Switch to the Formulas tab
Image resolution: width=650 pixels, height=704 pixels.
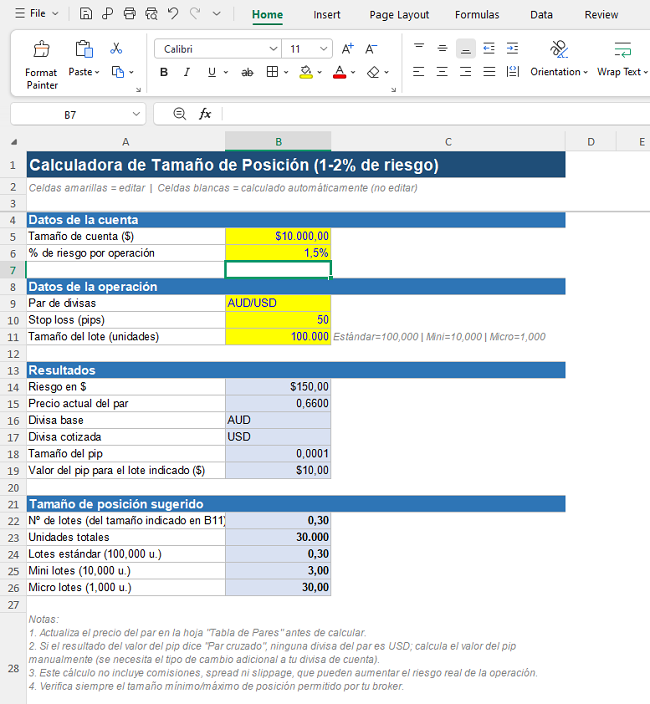coord(477,15)
